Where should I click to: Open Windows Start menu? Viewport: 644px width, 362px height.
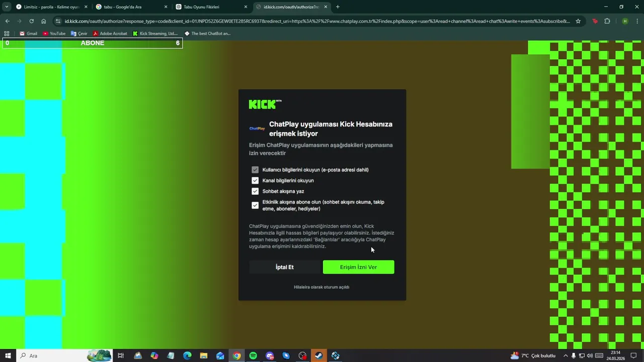point(8,356)
